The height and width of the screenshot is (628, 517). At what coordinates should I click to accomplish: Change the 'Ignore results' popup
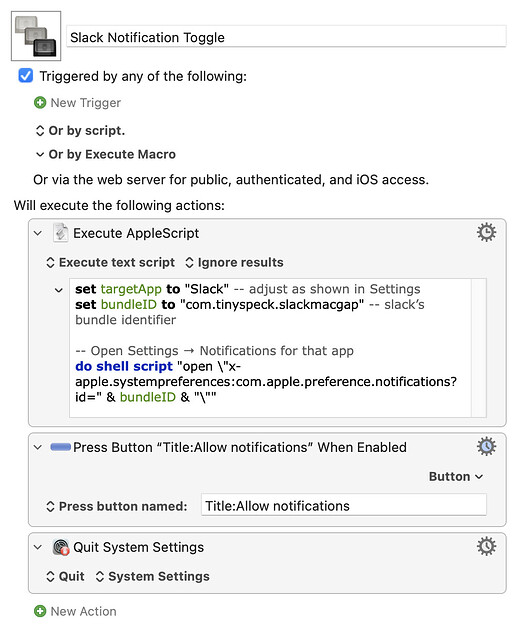[x=234, y=262]
